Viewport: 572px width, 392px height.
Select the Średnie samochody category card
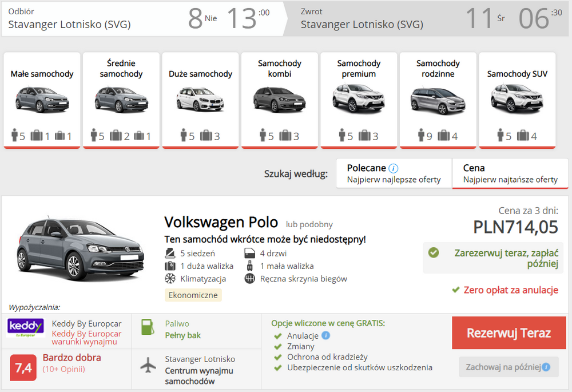pyautogui.click(x=121, y=100)
